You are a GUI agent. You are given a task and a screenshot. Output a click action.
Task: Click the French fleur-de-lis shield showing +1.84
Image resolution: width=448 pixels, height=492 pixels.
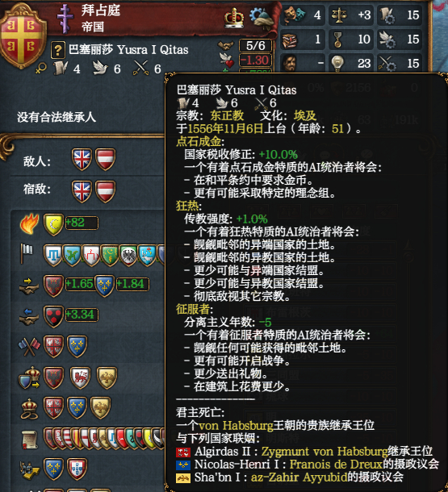[x=105, y=286]
